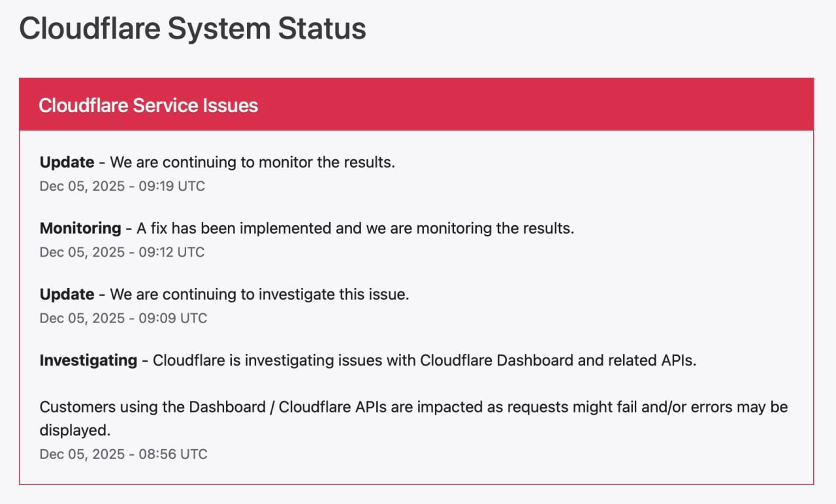The height and width of the screenshot is (504, 836).
Task: Click the sentence mentioning Cloudflare Dashboard and related APIs
Action: tap(425, 360)
